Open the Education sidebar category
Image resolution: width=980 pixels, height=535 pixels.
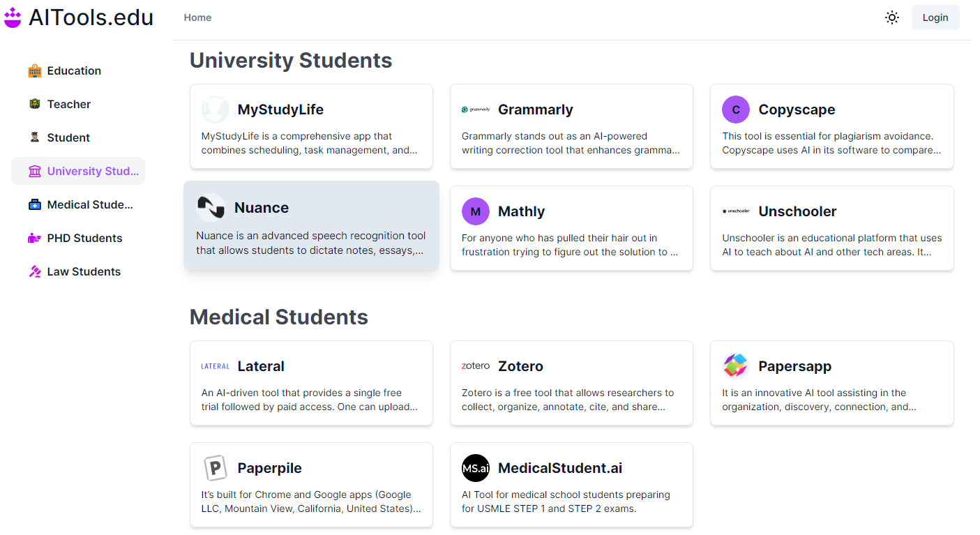click(74, 70)
